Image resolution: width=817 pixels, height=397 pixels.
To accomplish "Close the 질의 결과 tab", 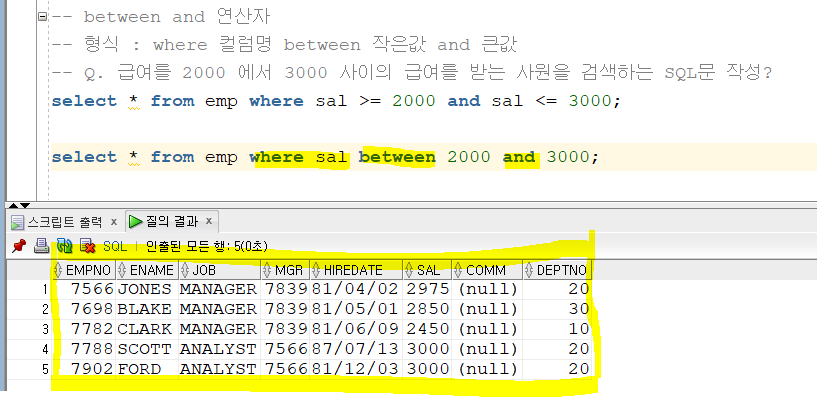I will (208, 221).
